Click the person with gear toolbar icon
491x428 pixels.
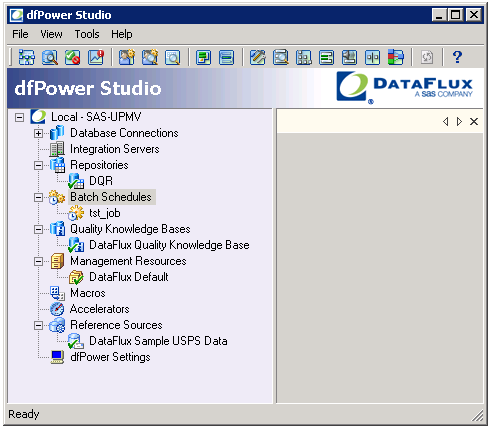(x=127, y=57)
